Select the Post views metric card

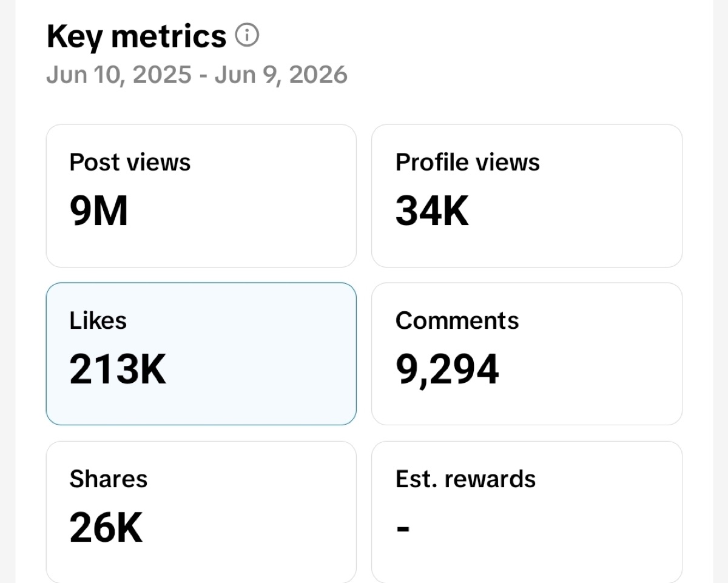pos(201,196)
